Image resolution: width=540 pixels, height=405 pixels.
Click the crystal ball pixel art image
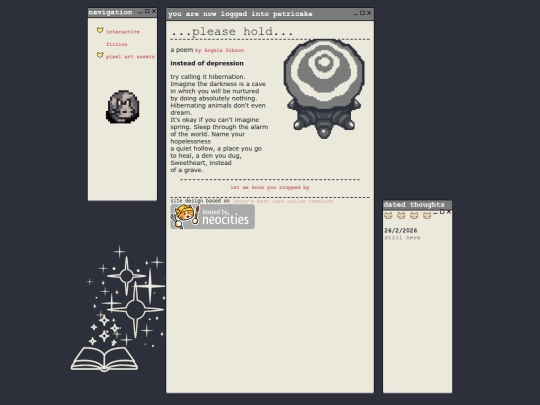(x=324, y=89)
